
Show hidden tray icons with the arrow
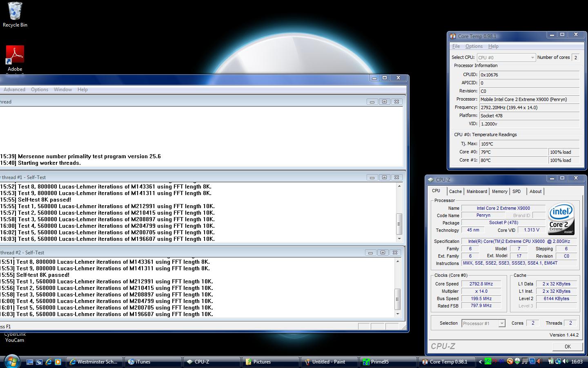click(x=480, y=361)
